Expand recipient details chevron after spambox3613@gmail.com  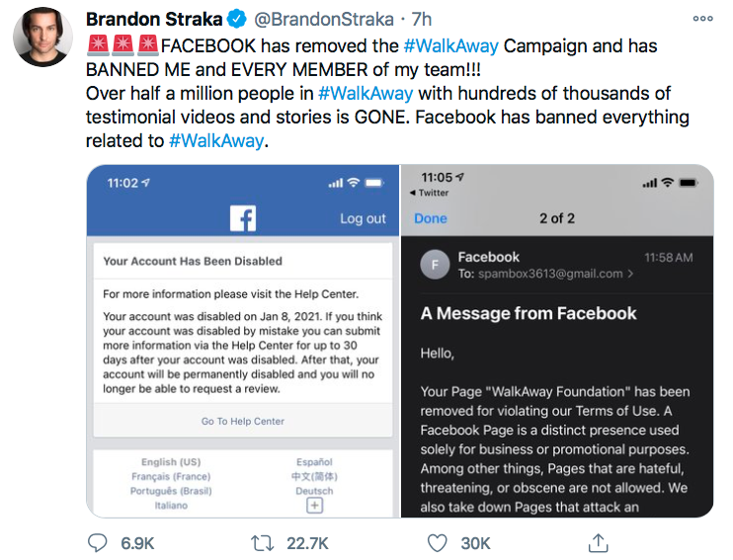click(630, 274)
